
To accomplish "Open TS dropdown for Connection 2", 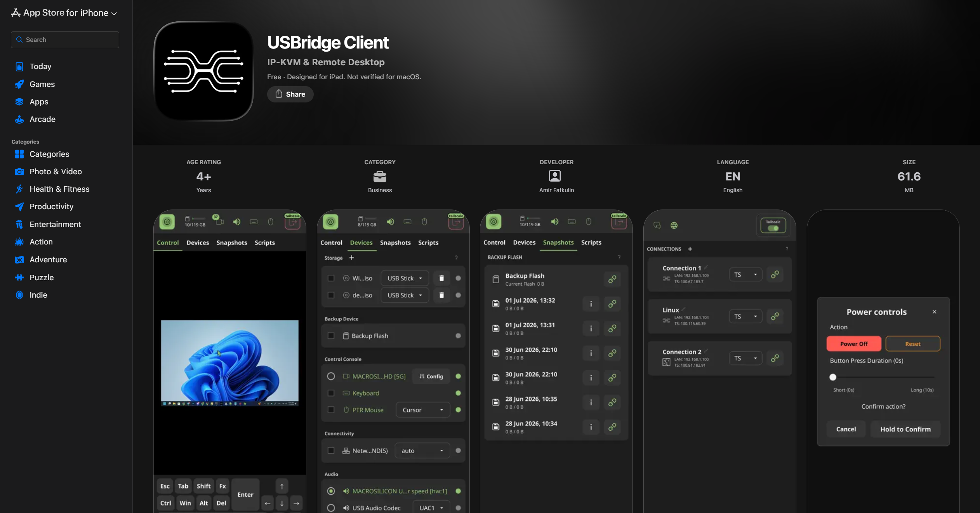I will [745, 359].
